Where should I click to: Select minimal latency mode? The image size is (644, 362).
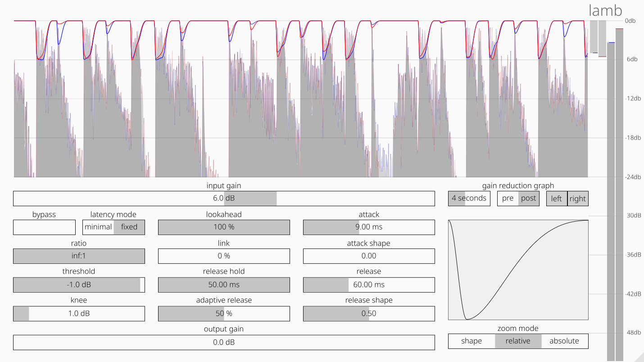(98, 227)
